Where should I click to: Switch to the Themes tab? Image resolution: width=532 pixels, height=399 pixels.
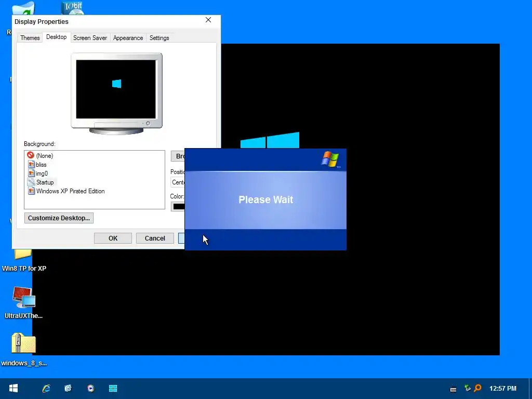(x=30, y=38)
